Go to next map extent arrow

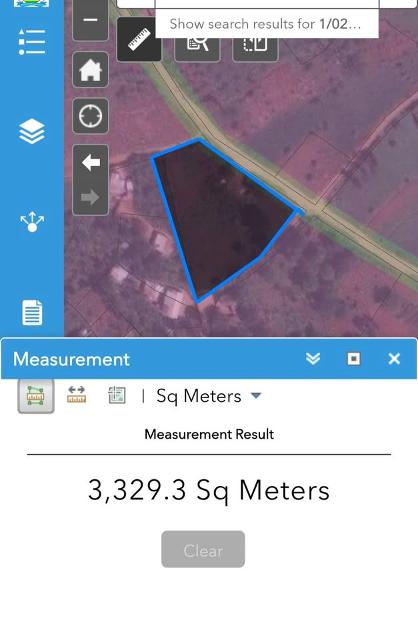(x=91, y=198)
